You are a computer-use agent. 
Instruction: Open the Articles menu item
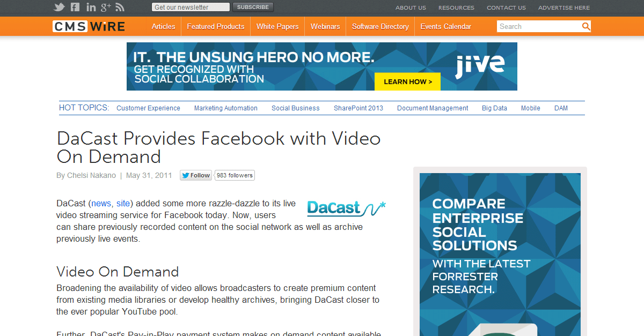pos(163,26)
